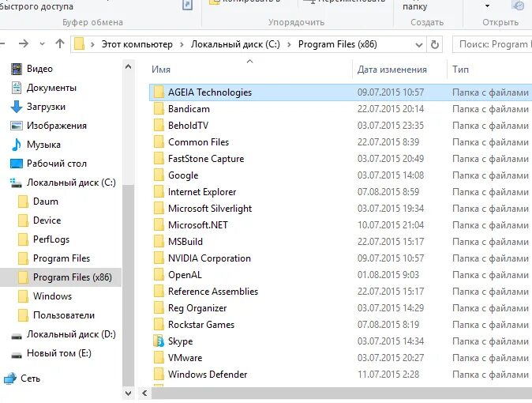Open Загрузки in the navigation pane
This screenshot has height=403, width=532.
coord(38,107)
